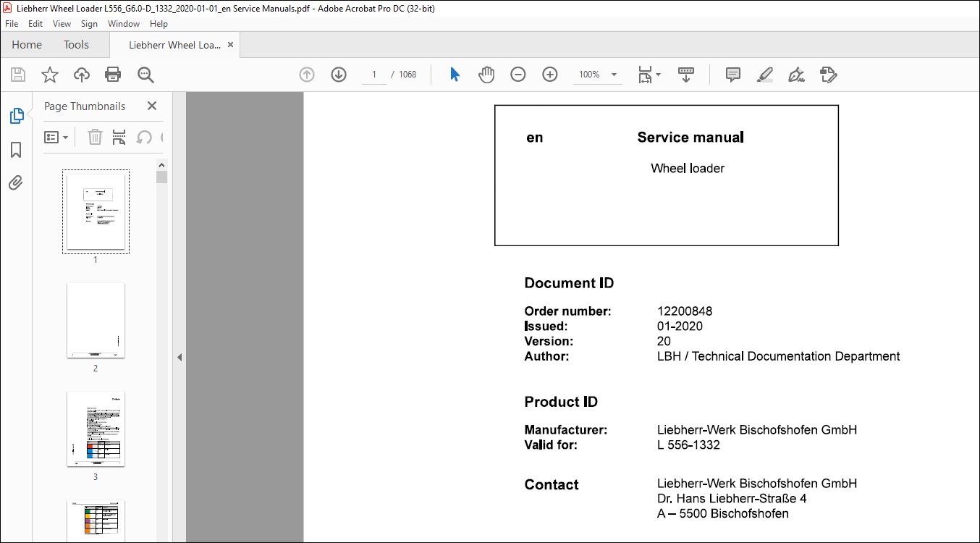Screen dimensions: 980x543
Task: Add document to starred with star icon
Action: point(49,75)
